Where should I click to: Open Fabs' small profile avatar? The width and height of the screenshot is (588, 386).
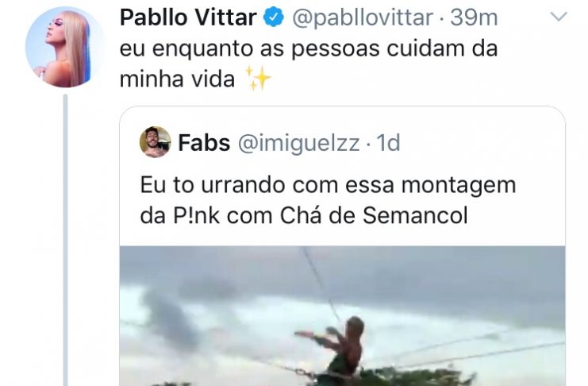click(155, 142)
